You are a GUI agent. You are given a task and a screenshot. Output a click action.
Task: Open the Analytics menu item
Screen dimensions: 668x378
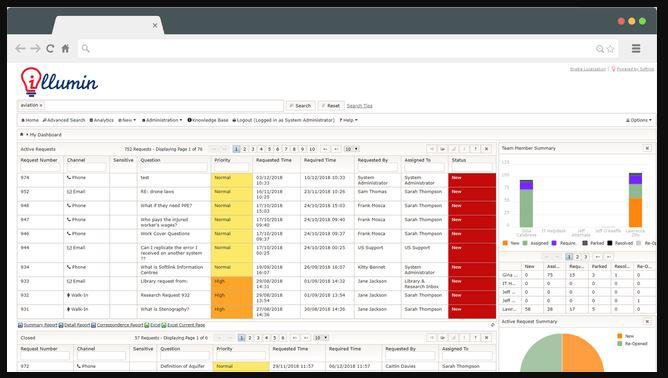pos(102,120)
